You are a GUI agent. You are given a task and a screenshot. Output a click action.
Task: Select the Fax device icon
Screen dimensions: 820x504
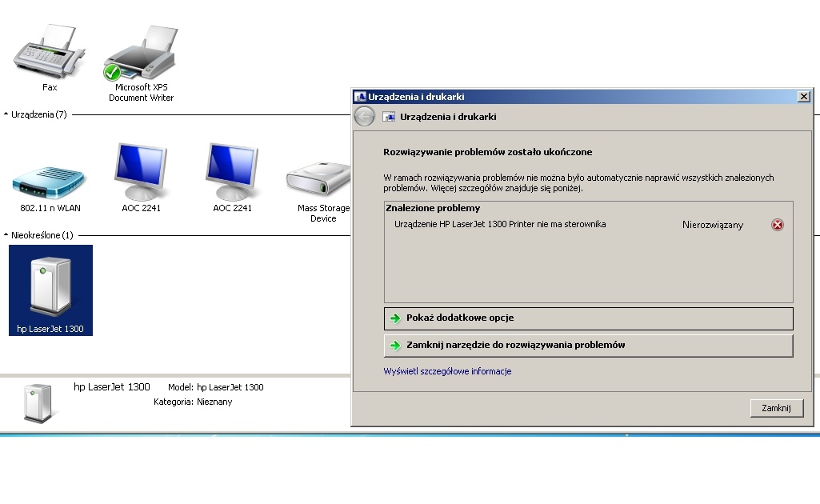(x=50, y=52)
